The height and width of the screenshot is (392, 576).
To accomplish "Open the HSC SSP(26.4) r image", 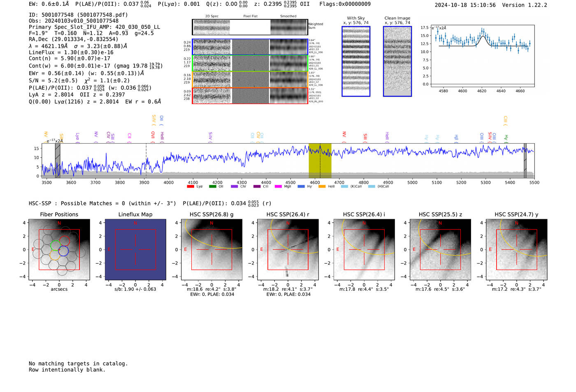I will coord(288,250).
